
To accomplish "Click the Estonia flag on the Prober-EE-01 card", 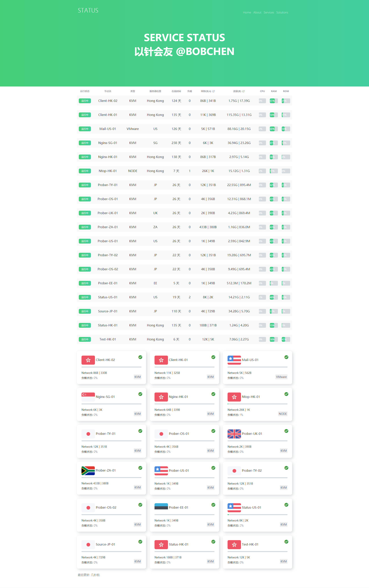I will 161,507.
